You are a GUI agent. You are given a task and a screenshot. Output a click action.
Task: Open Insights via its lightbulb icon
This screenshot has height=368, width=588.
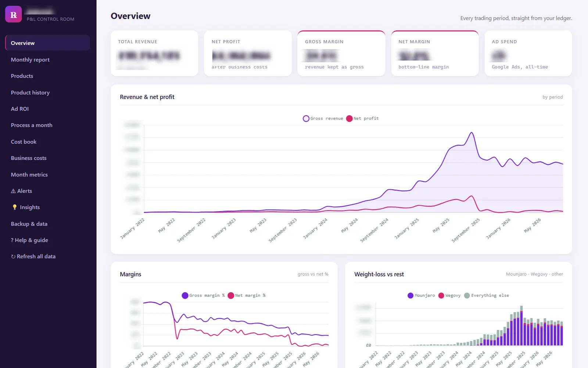click(15, 207)
